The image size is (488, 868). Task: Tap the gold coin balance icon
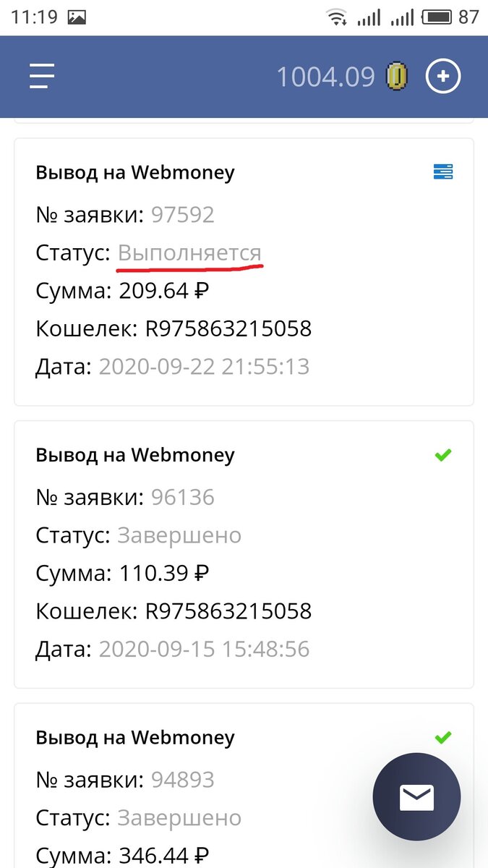click(x=396, y=77)
